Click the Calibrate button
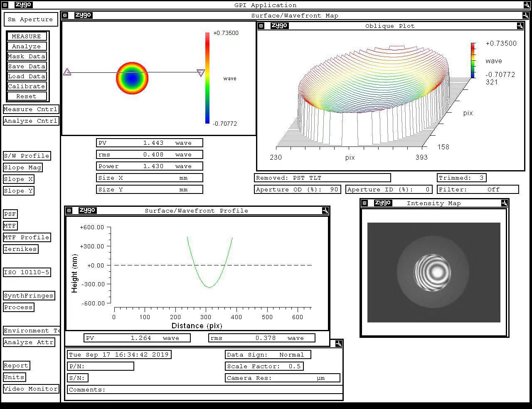532x409 pixels. coord(27,87)
